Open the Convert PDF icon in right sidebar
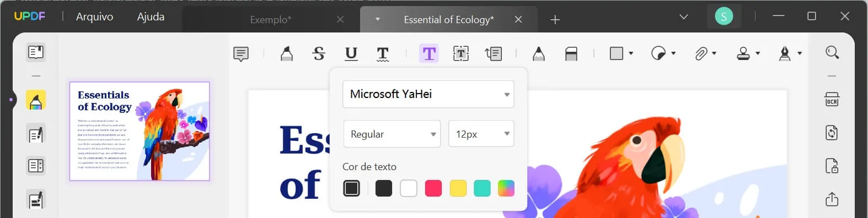This screenshot has height=218, width=868. [x=832, y=133]
